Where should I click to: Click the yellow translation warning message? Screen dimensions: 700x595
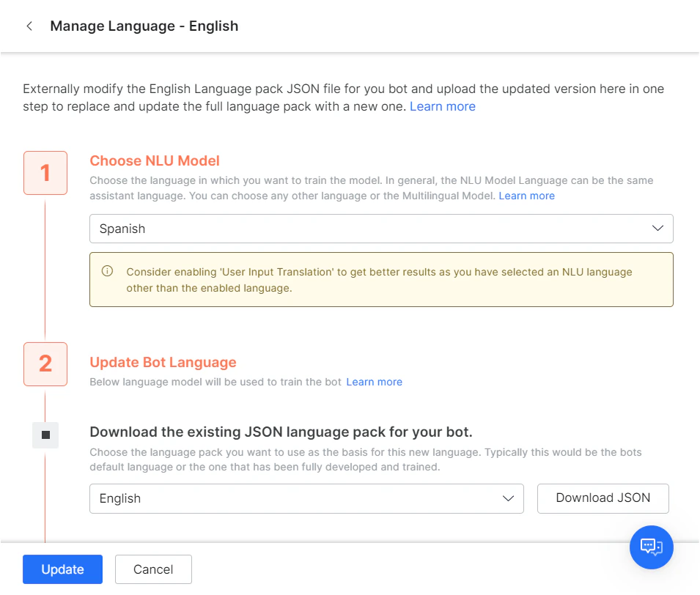tap(381, 280)
